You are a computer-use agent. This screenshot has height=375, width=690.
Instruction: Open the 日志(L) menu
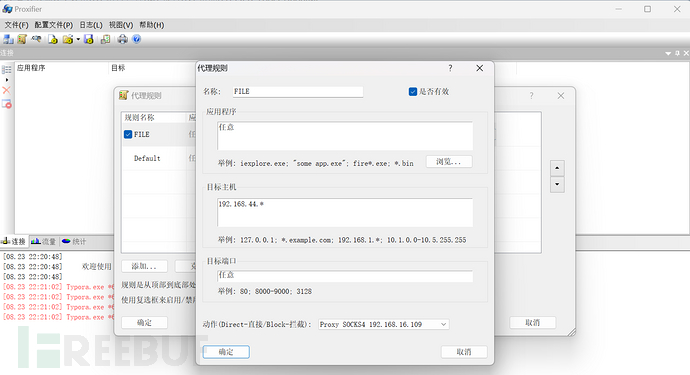click(x=91, y=25)
